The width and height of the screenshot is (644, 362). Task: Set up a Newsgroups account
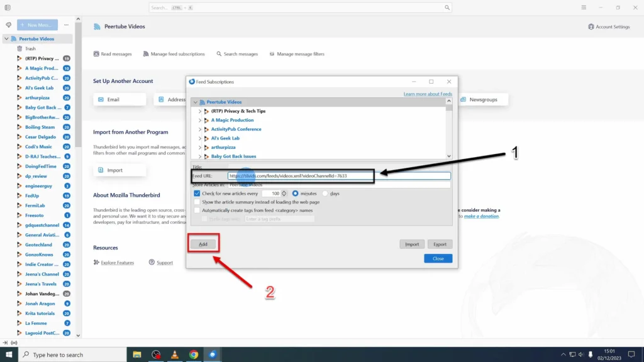482,99
